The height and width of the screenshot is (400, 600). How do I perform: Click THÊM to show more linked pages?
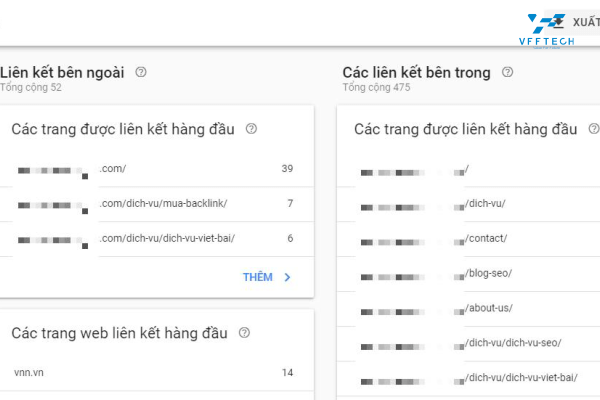pyautogui.click(x=257, y=277)
